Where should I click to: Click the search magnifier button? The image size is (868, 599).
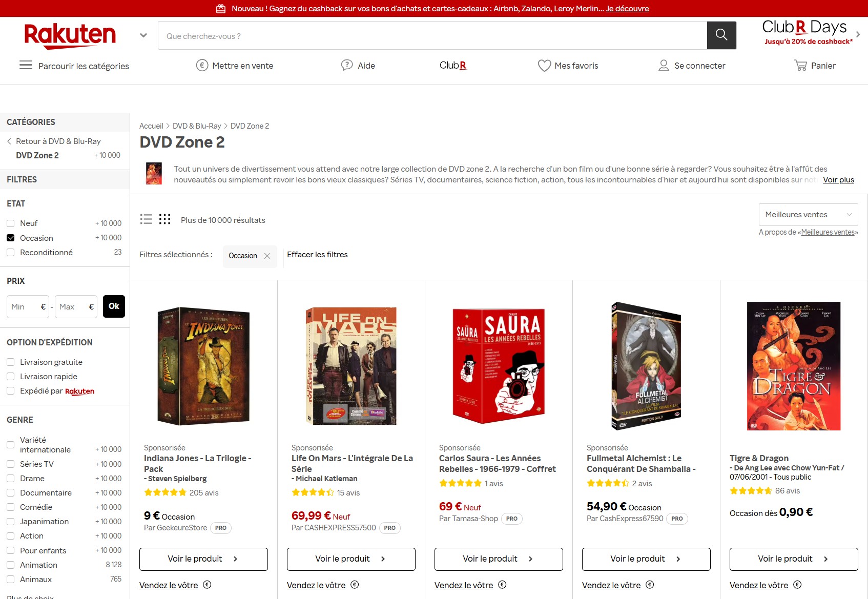(x=721, y=35)
